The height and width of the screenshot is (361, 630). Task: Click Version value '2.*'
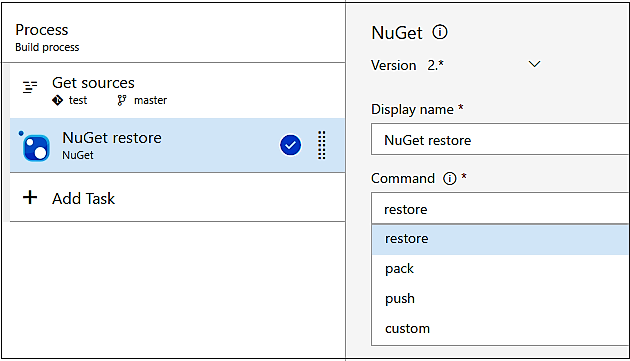[436, 65]
